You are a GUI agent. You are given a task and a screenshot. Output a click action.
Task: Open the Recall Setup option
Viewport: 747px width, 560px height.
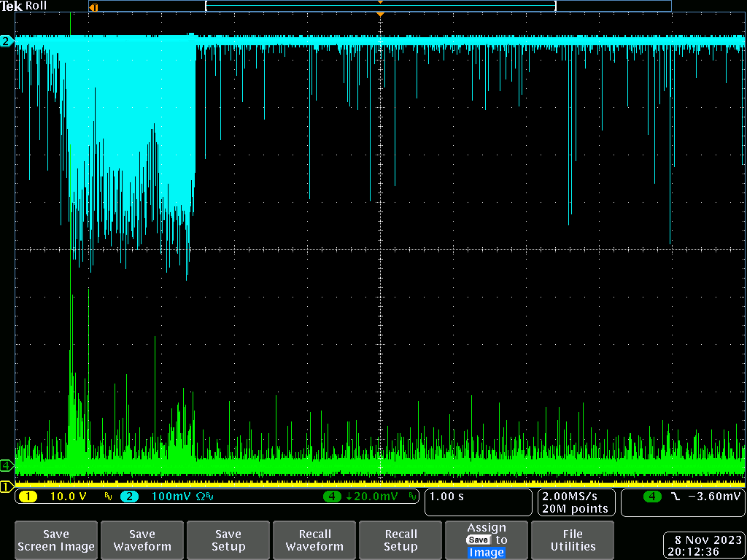(x=400, y=540)
